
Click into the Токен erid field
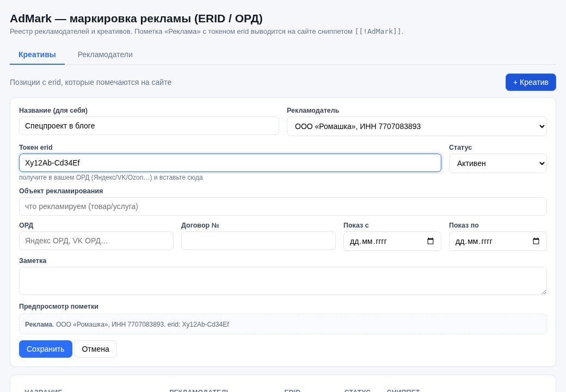[x=230, y=163]
